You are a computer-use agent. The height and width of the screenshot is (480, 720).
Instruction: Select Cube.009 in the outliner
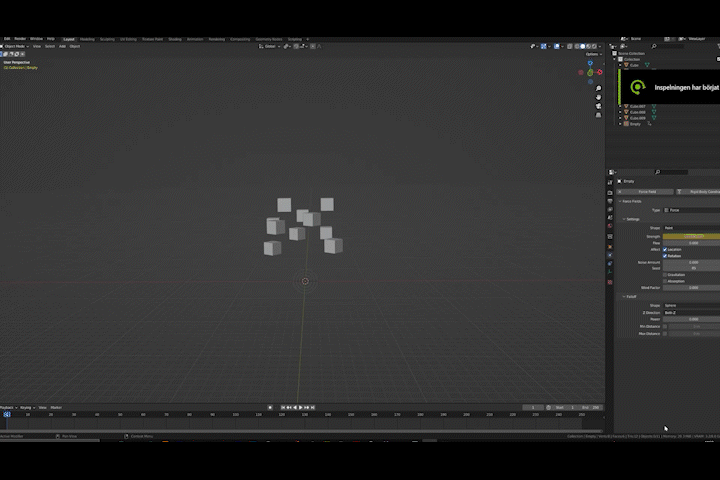click(638, 118)
